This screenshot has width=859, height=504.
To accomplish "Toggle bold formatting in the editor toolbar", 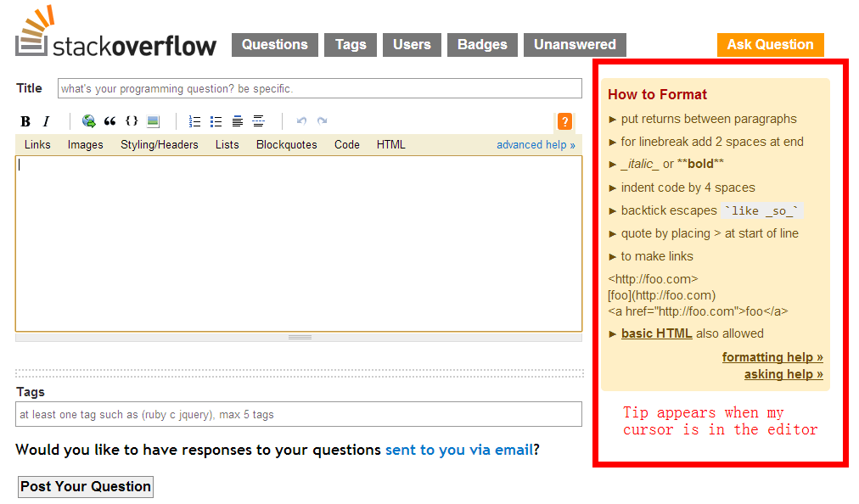I will point(25,121).
